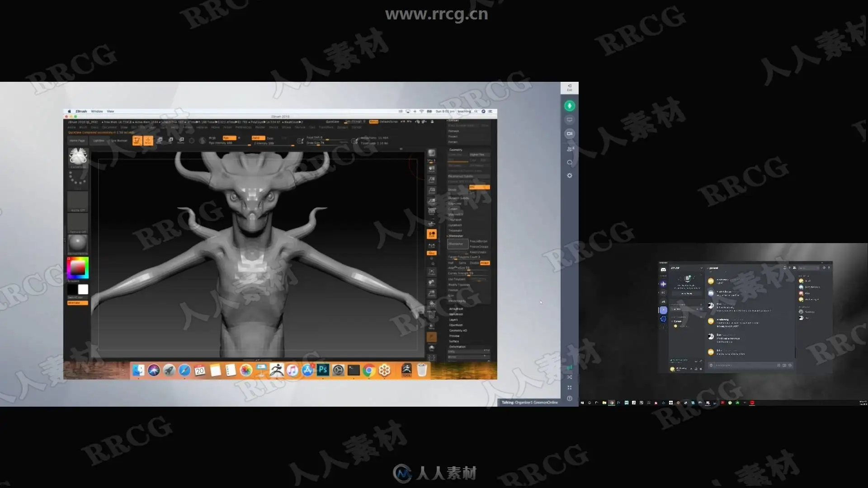Toggle the Adapt option in ZRemesher
The image size is (868, 488).
(x=485, y=263)
